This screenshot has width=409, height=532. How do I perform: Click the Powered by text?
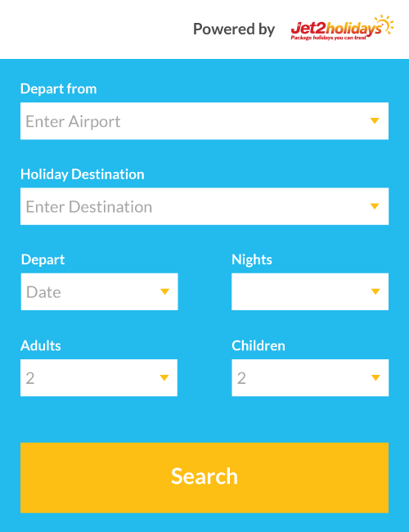click(x=234, y=29)
